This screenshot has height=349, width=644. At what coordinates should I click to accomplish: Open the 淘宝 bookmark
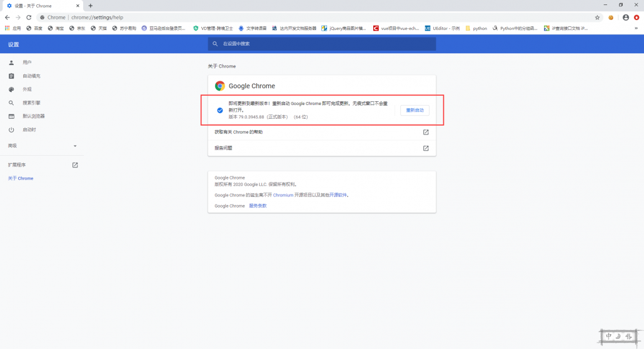tap(56, 28)
